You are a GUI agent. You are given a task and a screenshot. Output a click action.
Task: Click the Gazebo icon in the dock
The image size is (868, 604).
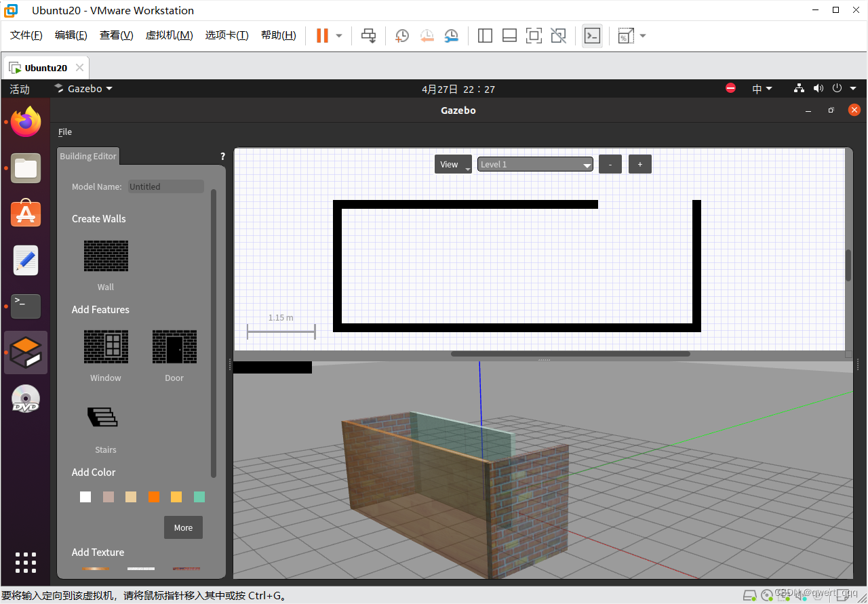(x=26, y=353)
